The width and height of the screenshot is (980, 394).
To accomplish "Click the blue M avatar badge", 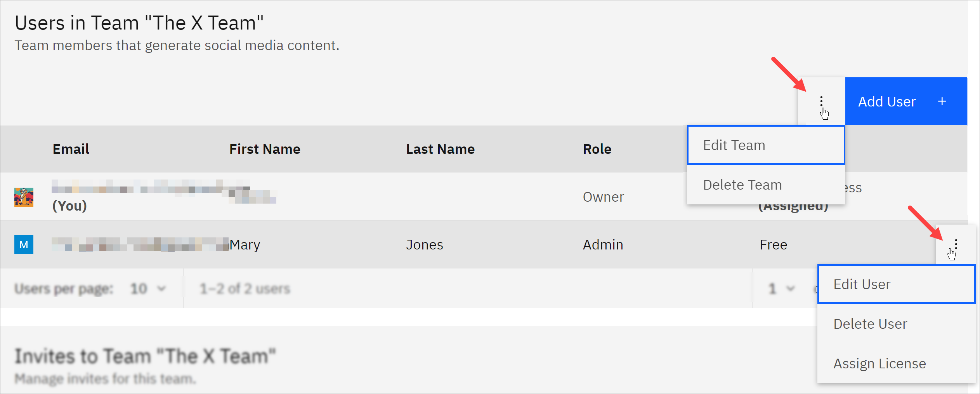I will click(24, 244).
